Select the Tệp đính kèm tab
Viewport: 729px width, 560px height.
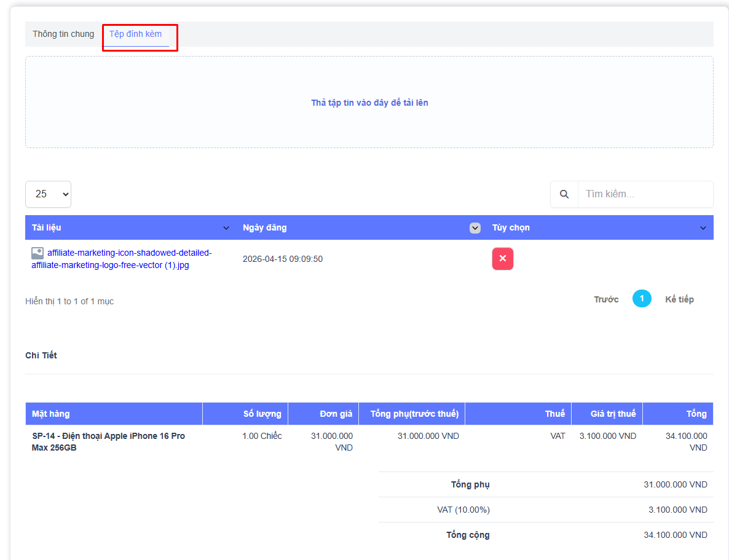coord(135,34)
